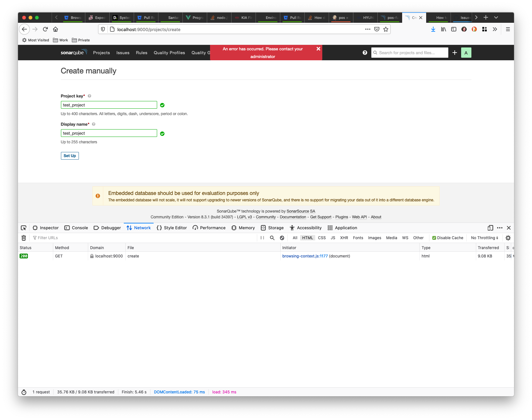Filter network requests by Fonts

pos(358,238)
